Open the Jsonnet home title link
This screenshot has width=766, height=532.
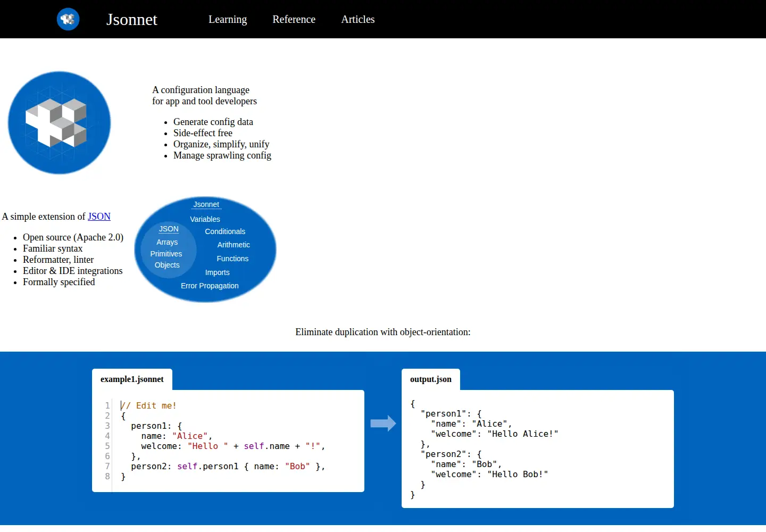pyautogui.click(x=132, y=19)
